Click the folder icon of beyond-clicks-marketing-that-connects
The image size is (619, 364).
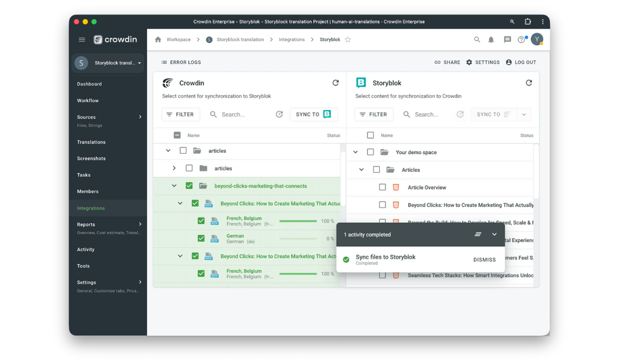click(x=203, y=186)
